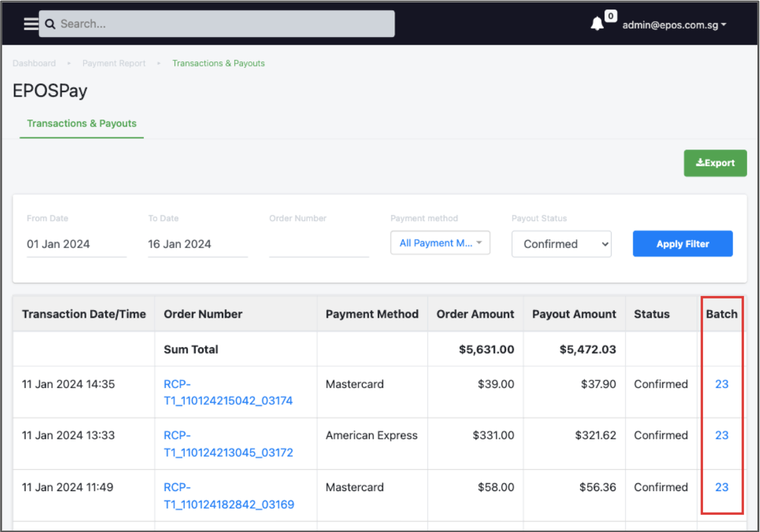The image size is (760, 532).
Task: Open notifications bell icon
Action: pos(597,24)
